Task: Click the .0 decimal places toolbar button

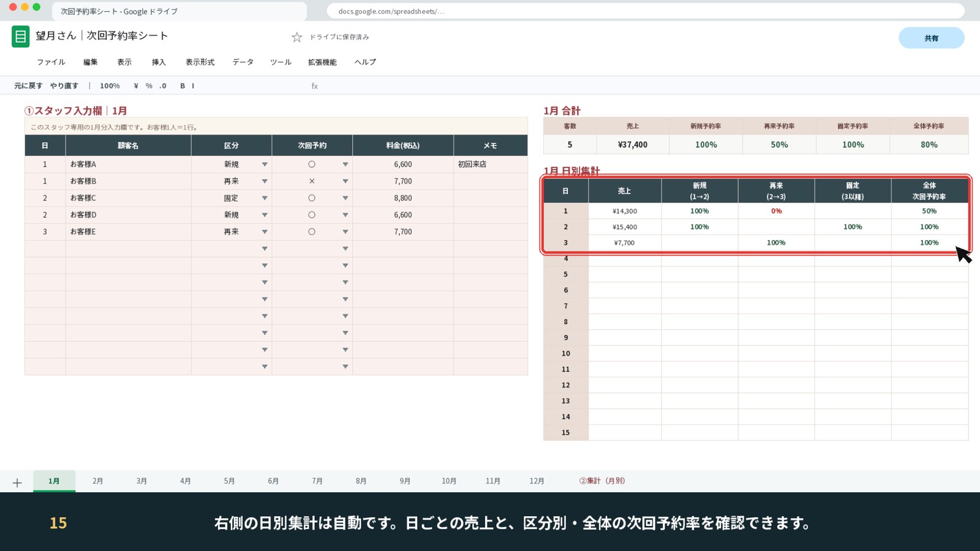Action: coord(163,86)
